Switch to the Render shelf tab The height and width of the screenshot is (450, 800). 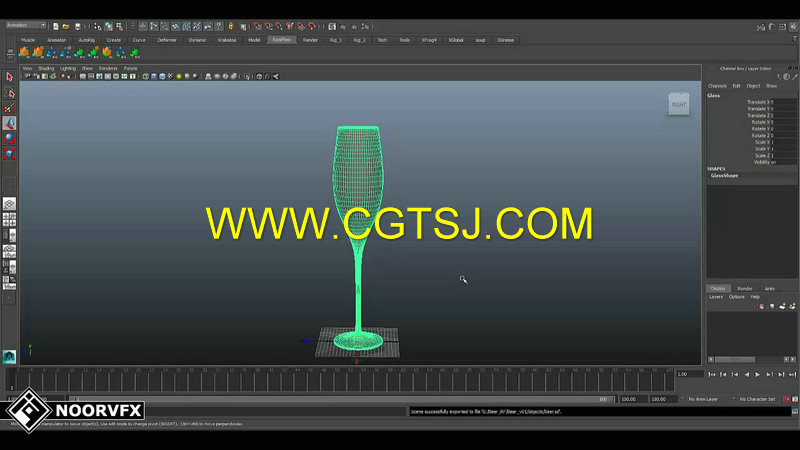point(310,40)
